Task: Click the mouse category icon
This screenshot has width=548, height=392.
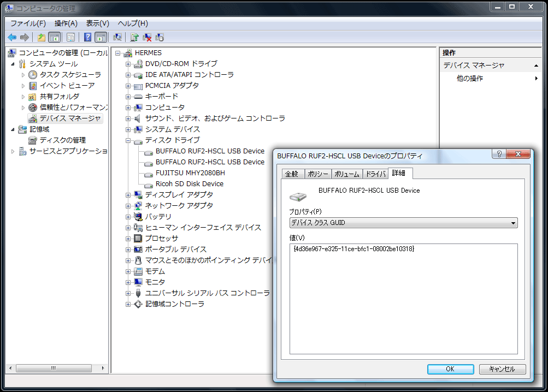Action: tap(138, 260)
